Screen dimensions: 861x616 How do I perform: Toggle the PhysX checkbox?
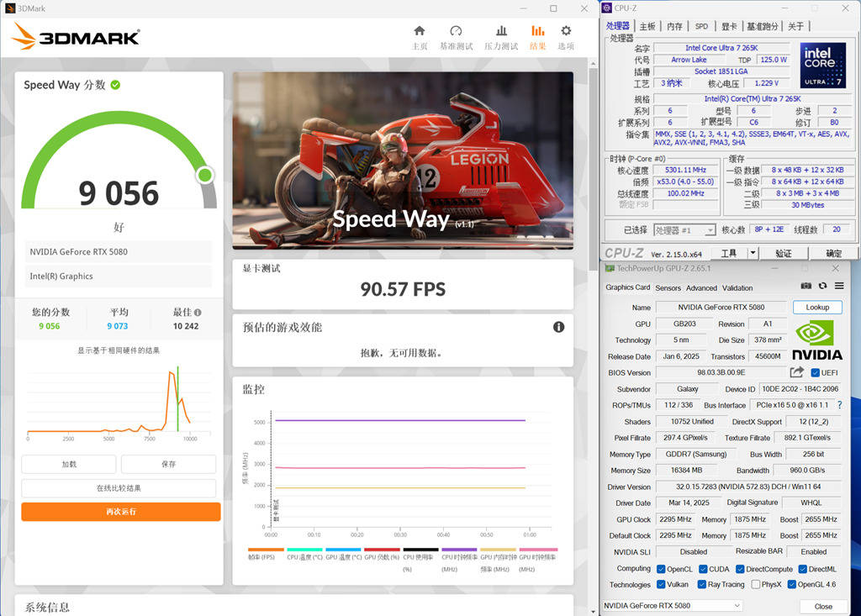[x=756, y=585]
